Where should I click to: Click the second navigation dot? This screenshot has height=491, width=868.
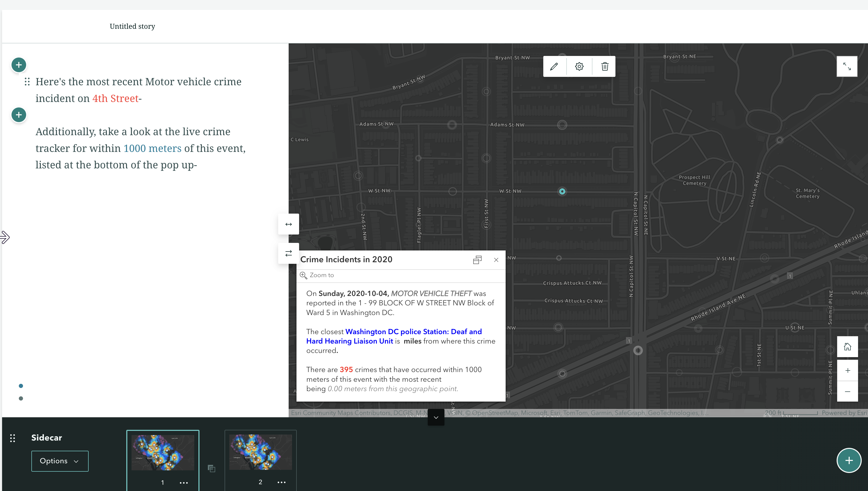(x=21, y=399)
